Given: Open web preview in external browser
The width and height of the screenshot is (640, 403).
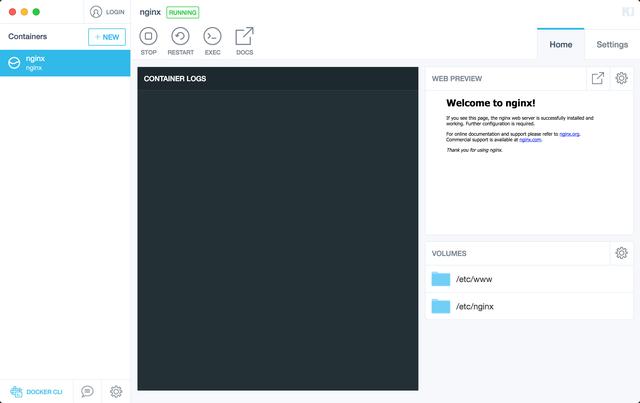Looking at the screenshot, I should (x=598, y=78).
